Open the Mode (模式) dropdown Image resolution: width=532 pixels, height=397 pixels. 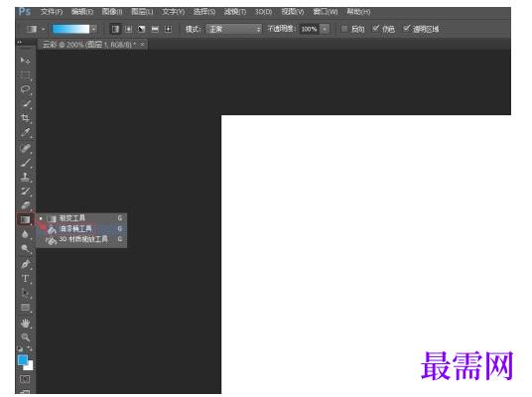pyautogui.click(x=234, y=29)
